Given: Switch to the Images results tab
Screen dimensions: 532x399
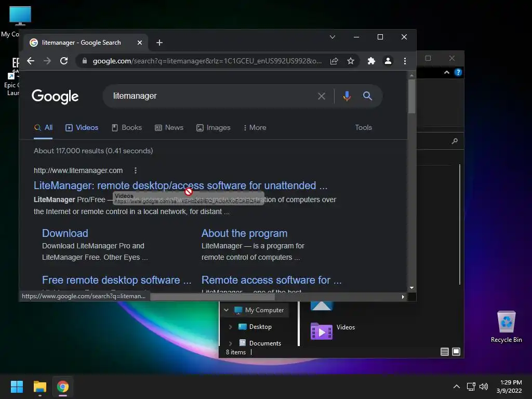Looking at the screenshot, I should coord(214,128).
